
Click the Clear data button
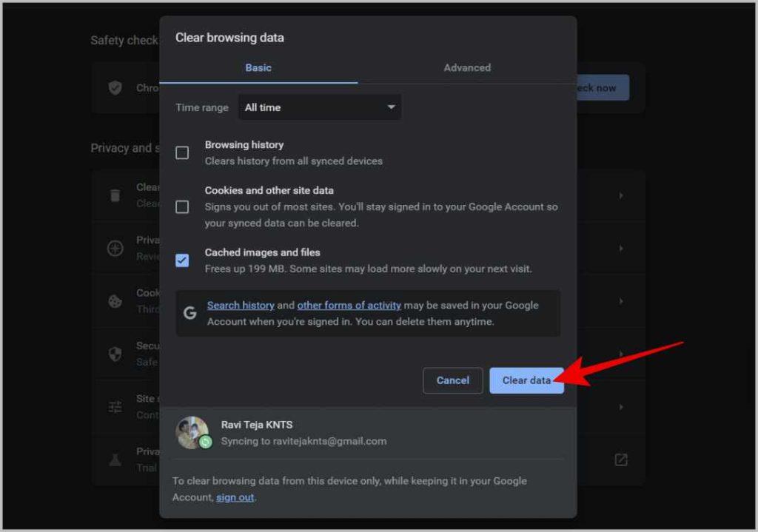pos(526,380)
